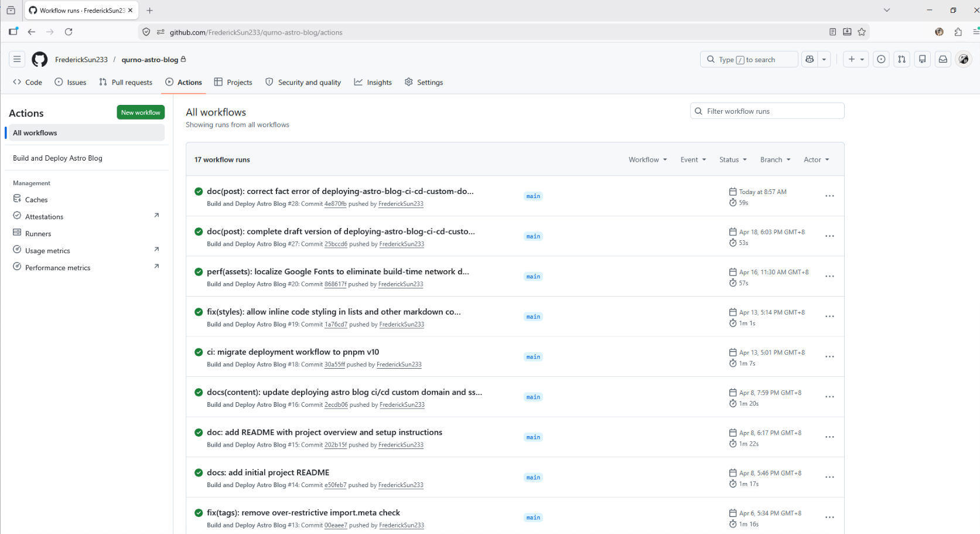
Task: Expand the Status filter dropdown
Action: click(733, 159)
